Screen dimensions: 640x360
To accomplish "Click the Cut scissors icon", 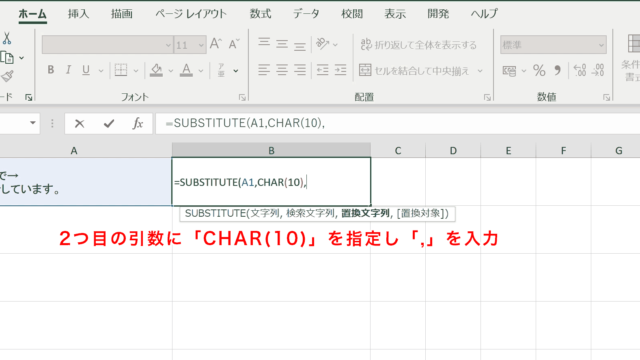I will point(7,38).
